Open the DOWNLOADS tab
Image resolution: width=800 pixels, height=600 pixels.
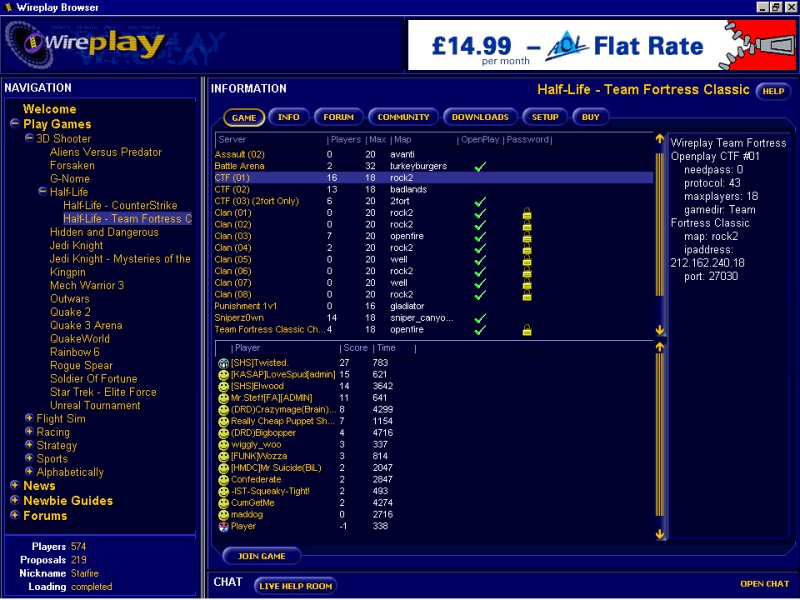coord(480,117)
